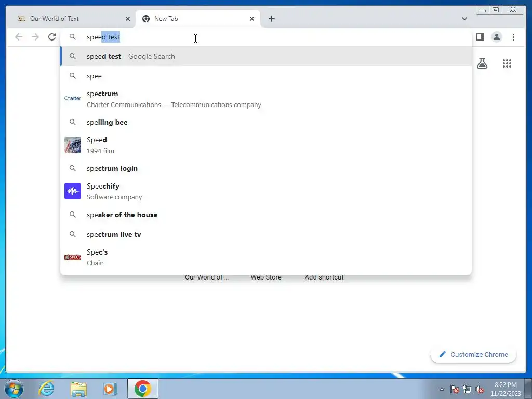Select the New Tab tab

[198, 19]
